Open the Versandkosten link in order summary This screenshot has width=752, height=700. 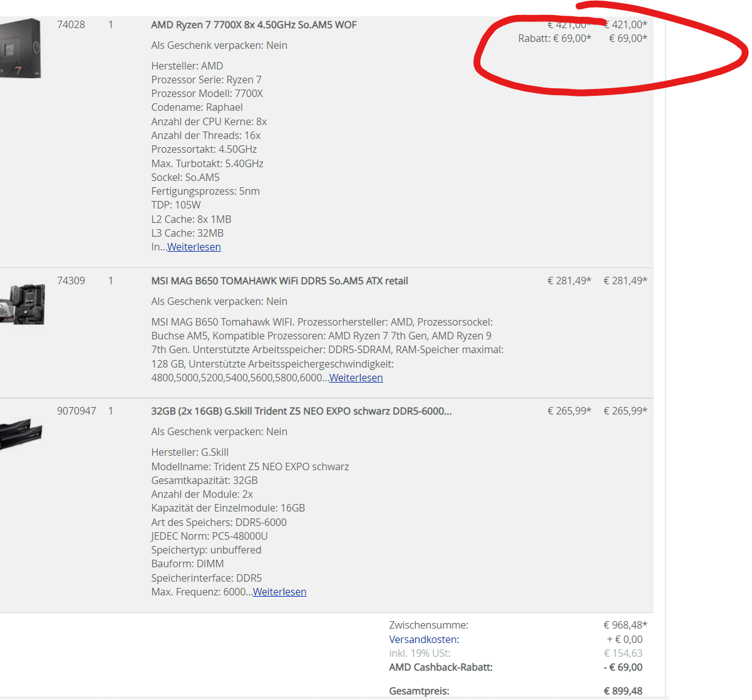pyautogui.click(x=423, y=639)
